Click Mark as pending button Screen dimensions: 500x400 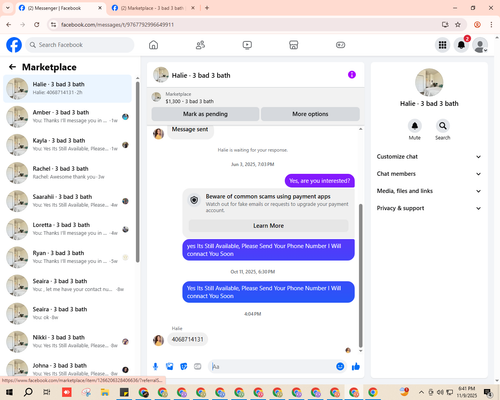(205, 114)
